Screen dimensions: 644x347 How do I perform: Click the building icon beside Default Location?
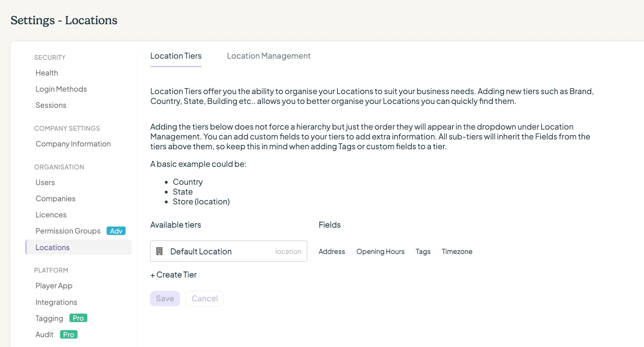pos(159,251)
